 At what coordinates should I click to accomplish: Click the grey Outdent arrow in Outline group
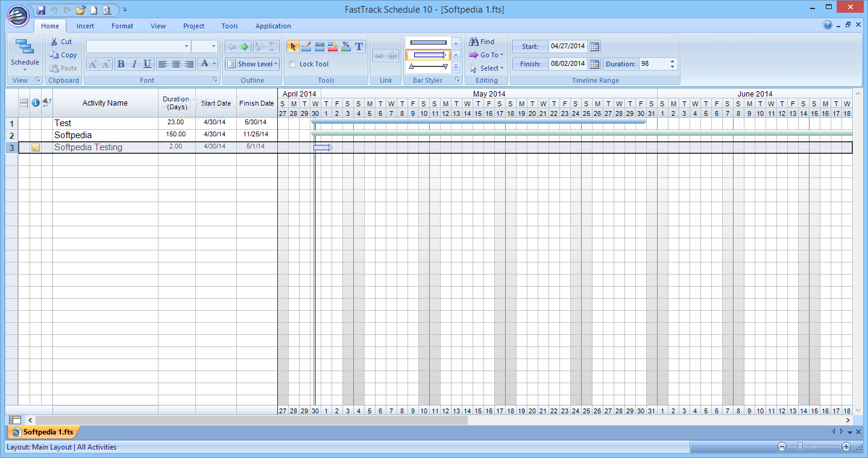[x=231, y=46]
